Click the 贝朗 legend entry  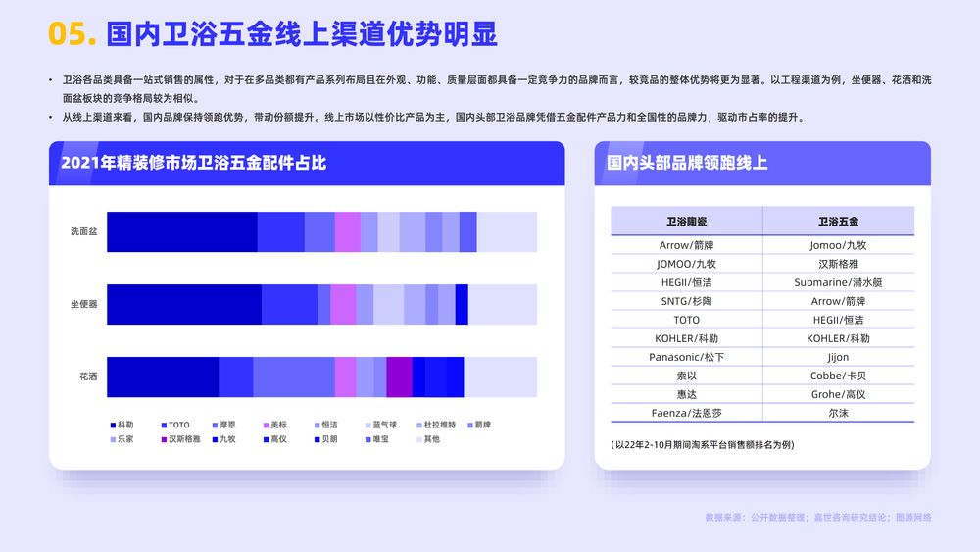click(325, 439)
